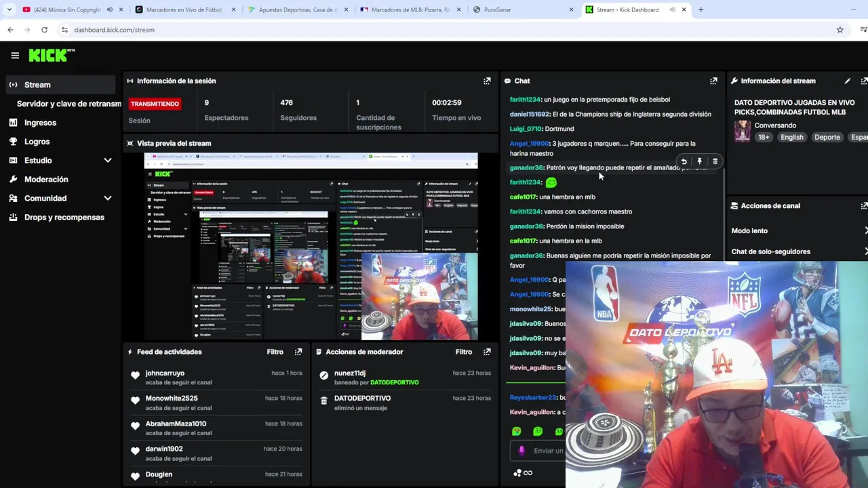This screenshot has height=488, width=868.
Task: Pop out the Chat panel
Action: click(x=713, y=81)
